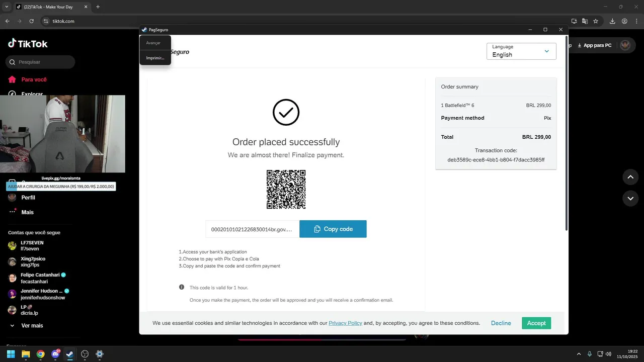Open OBS Studio from the taskbar

coord(85,354)
